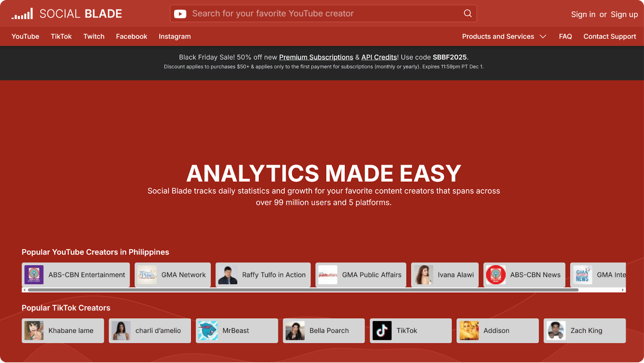The width and height of the screenshot is (644, 363).
Task: Open the API Credits link
Action: tap(378, 57)
